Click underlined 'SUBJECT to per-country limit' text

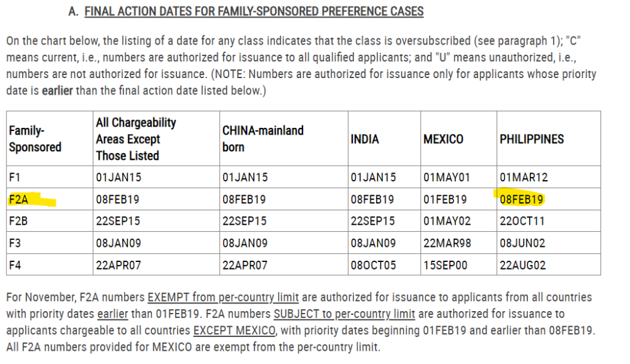[345, 314]
